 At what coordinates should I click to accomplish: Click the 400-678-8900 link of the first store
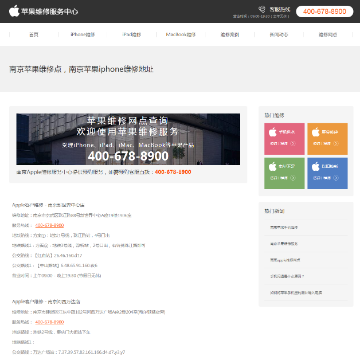pyautogui.click(x=49, y=225)
